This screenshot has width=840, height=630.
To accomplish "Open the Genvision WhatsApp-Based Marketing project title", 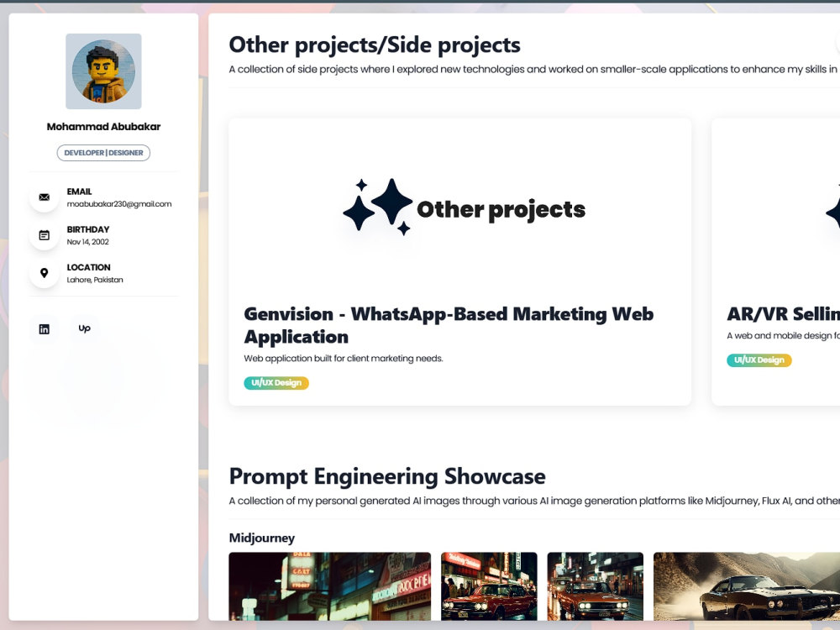I will click(x=449, y=325).
